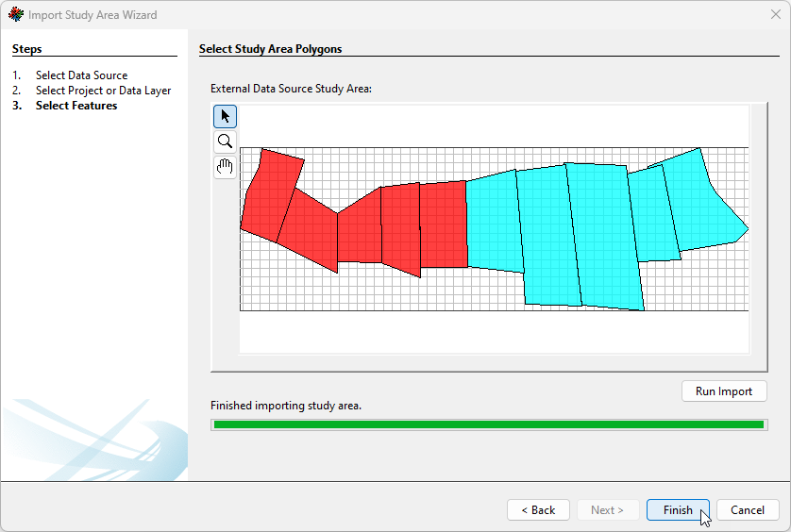Open step 1 Select Data Source
Image resolution: width=791 pixels, height=532 pixels.
(81, 75)
